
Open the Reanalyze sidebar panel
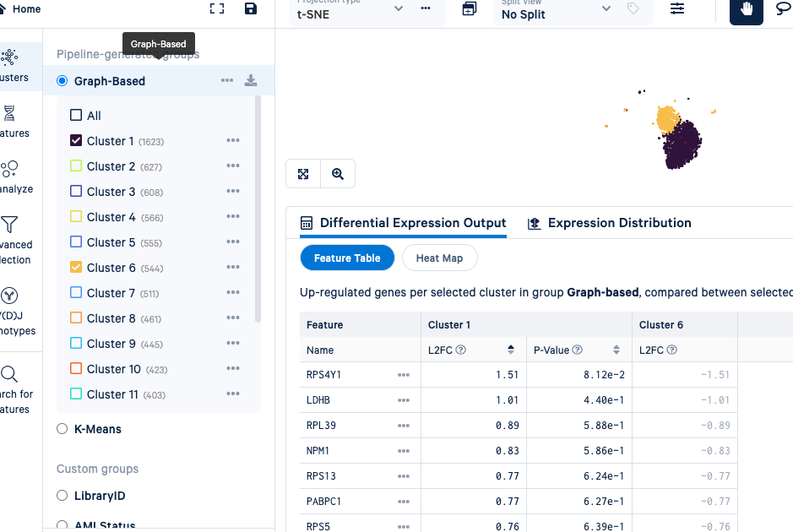[14, 177]
